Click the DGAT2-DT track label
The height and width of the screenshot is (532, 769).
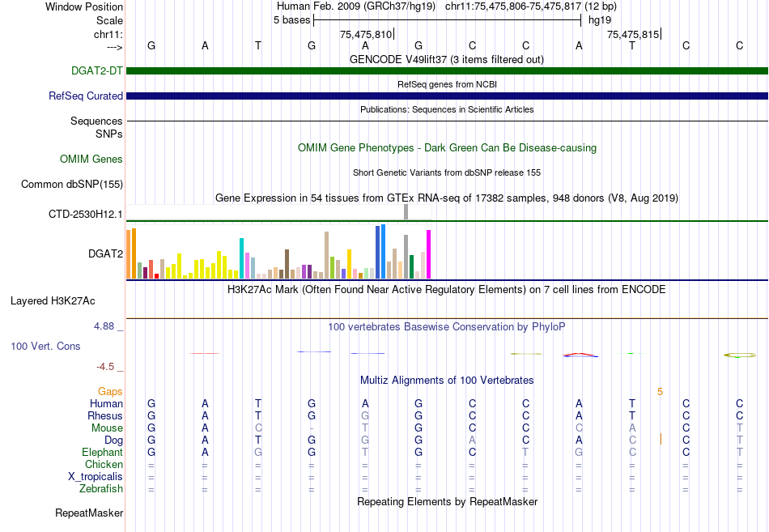coord(96,70)
